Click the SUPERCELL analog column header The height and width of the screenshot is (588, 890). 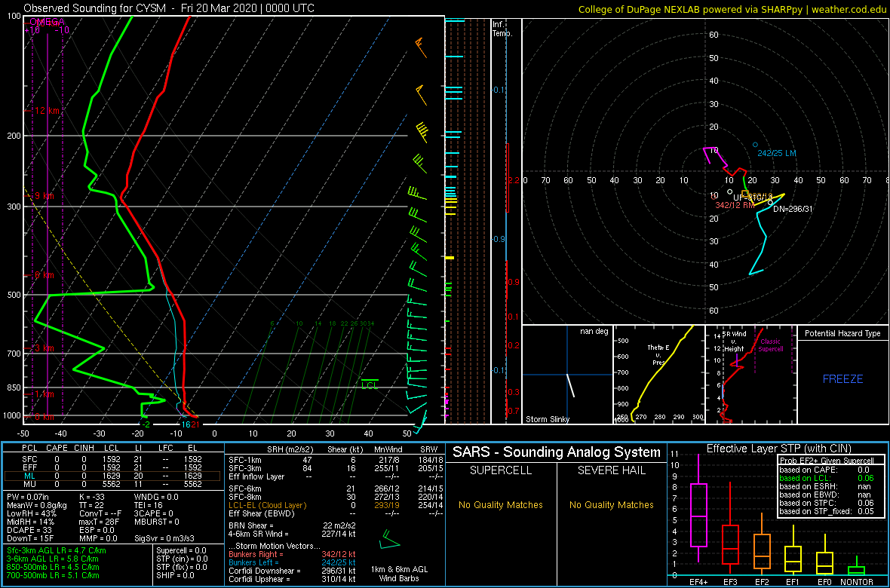pos(501,470)
